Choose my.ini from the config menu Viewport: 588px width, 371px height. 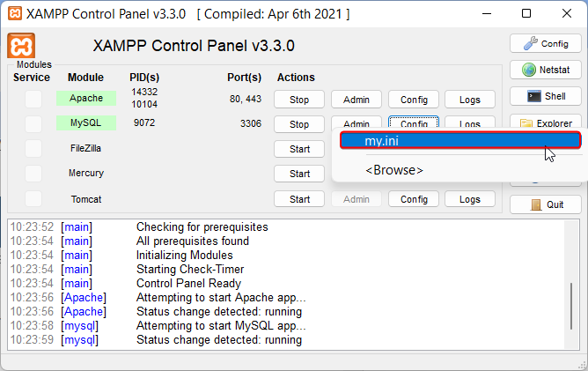tap(460, 141)
